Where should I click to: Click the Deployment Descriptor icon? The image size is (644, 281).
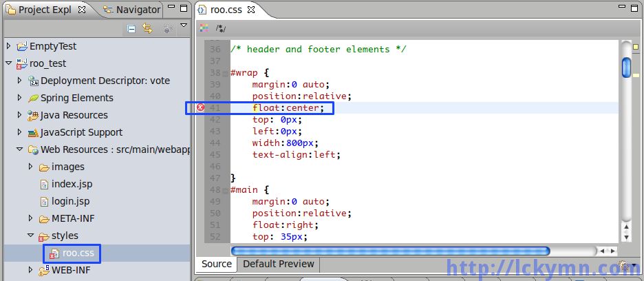33,81
